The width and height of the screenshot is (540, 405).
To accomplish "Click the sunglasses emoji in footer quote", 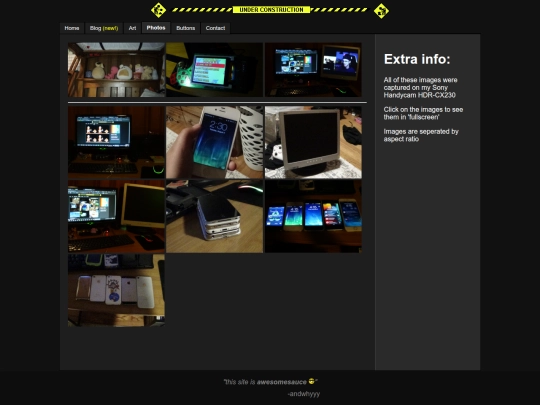I will tap(312, 381).
